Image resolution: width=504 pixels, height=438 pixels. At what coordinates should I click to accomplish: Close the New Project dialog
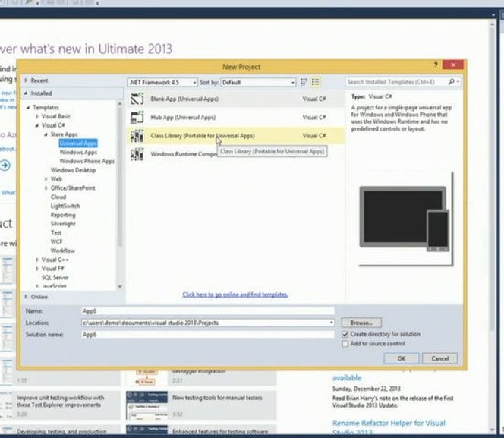453,65
